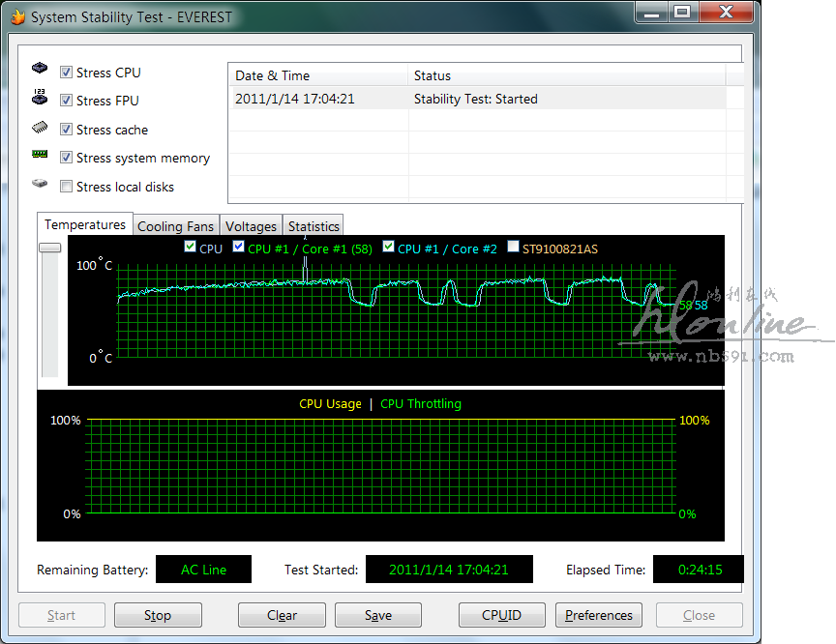
Task: Switch to the Temperatures tab
Action: (85, 224)
